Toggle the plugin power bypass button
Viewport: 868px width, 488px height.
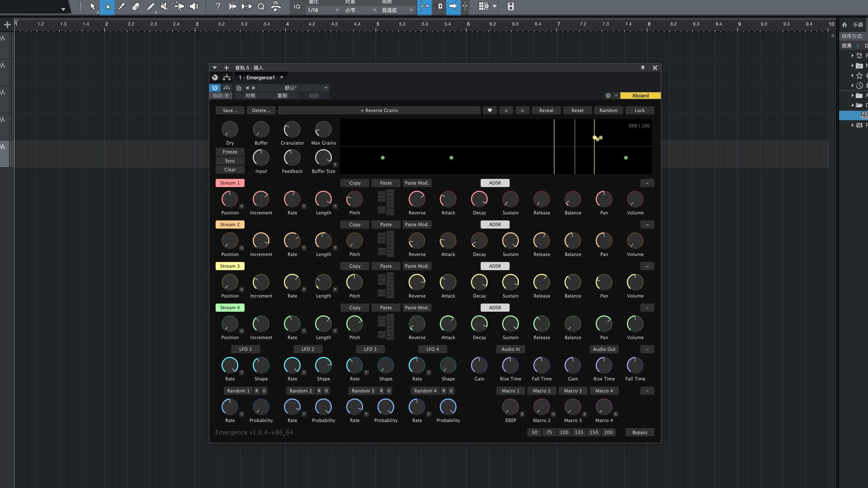(x=215, y=88)
